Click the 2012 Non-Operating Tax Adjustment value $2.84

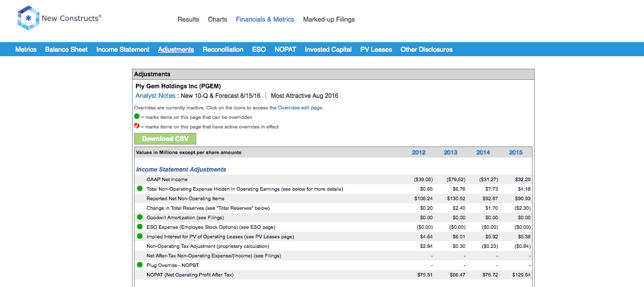(426, 246)
